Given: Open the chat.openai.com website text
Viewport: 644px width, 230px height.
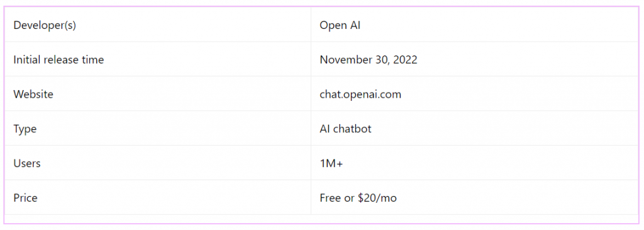Looking at the screenshot, I should (x=360, y=95).
